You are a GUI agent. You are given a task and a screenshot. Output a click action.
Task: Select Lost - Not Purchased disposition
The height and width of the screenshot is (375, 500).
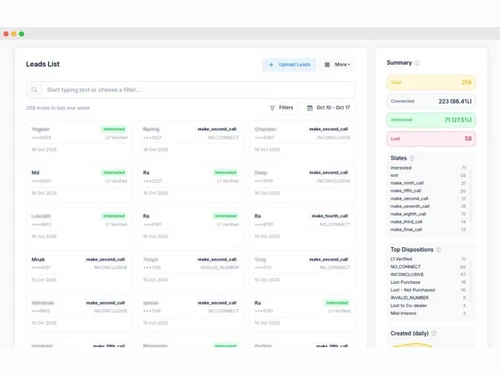(428, 290)
